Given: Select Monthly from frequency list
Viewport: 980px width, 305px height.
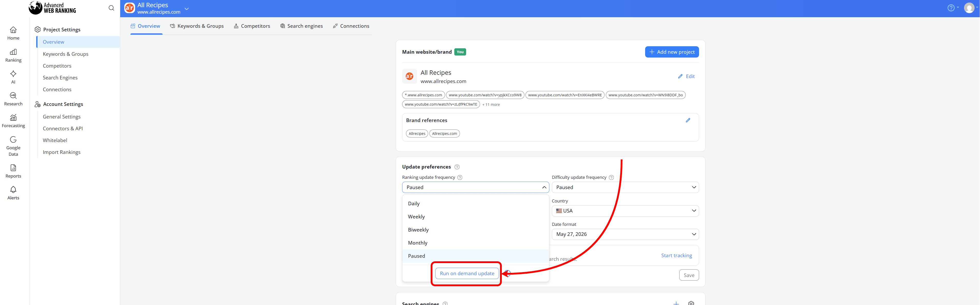Looking at the screenshot, I should pos(475,243).
